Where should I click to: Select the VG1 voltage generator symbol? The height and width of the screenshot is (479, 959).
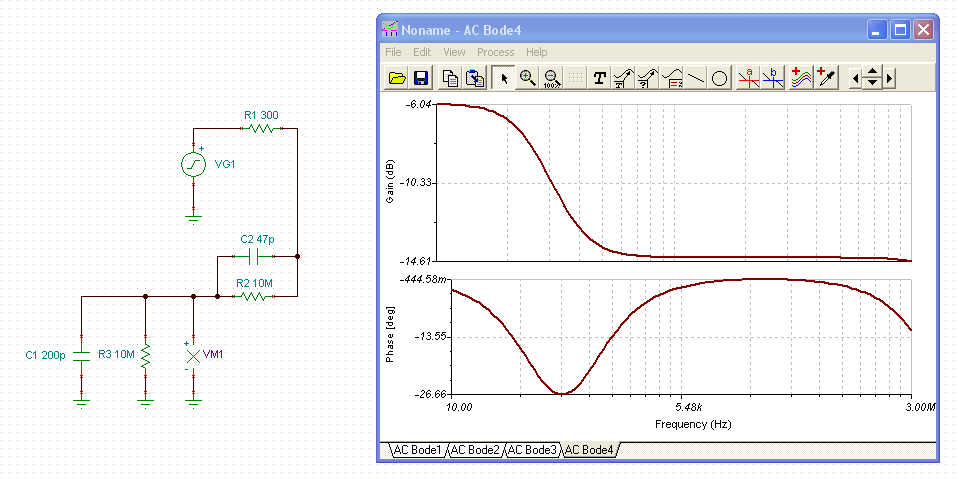click(193, 165)
